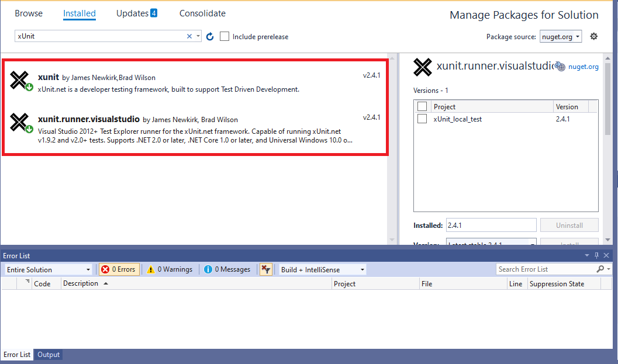Open NuGet settings via the gear icon
The height and width of the screenshot is (364, 618).
[x=593, y=36]
